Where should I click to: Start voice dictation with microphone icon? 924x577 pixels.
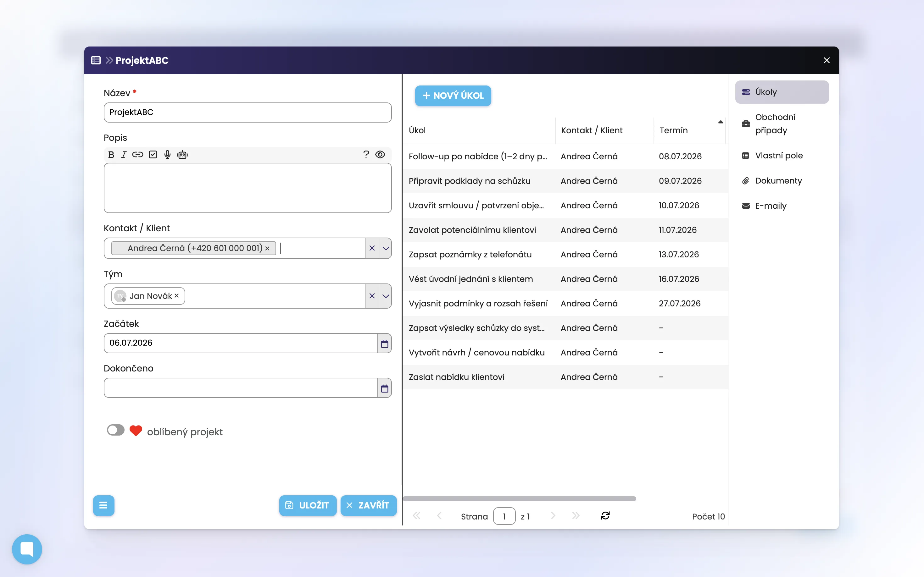pos(167,155)
